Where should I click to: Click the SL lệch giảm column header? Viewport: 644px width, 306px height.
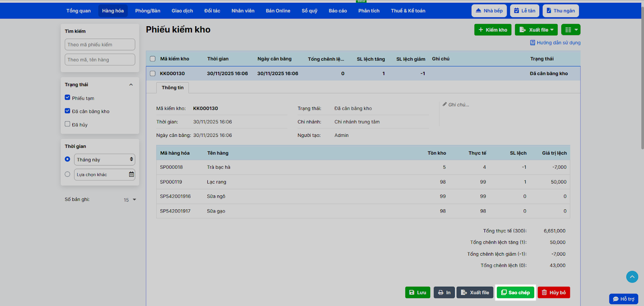pos(411,59)
